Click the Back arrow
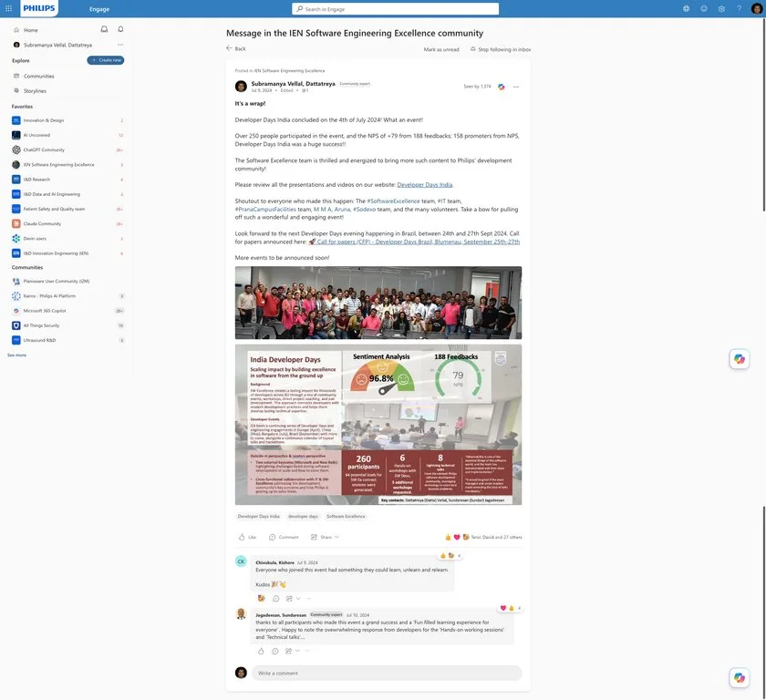 click(229, 47)
